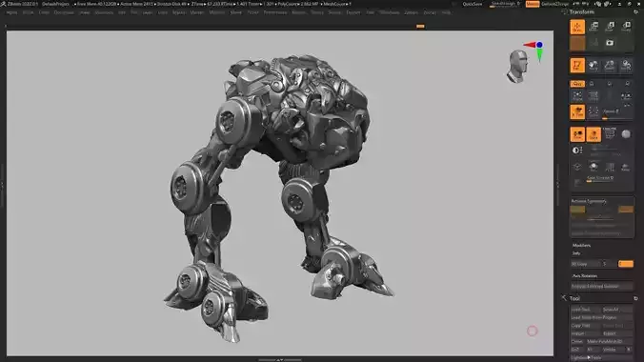Click the head-shaped camera view thumbnail
Screen dimensions: 644x362
517,66
